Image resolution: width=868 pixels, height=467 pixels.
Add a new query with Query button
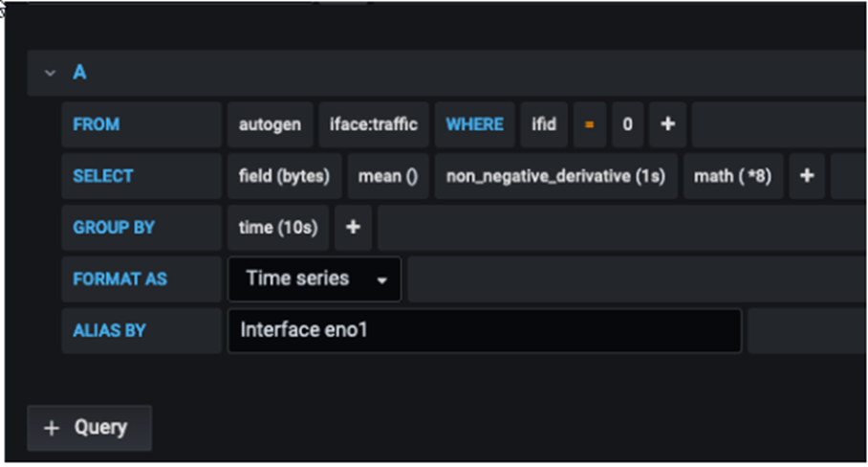89,428
